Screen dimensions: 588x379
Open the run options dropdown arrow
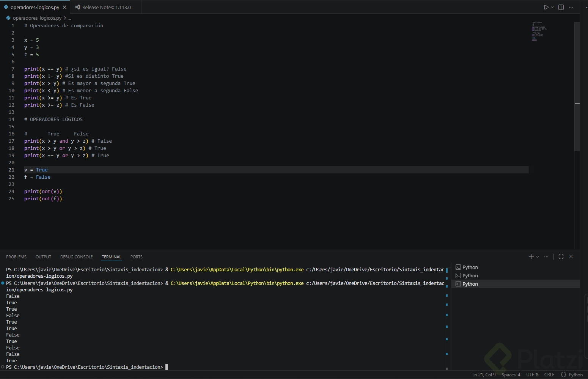[552, 7]
